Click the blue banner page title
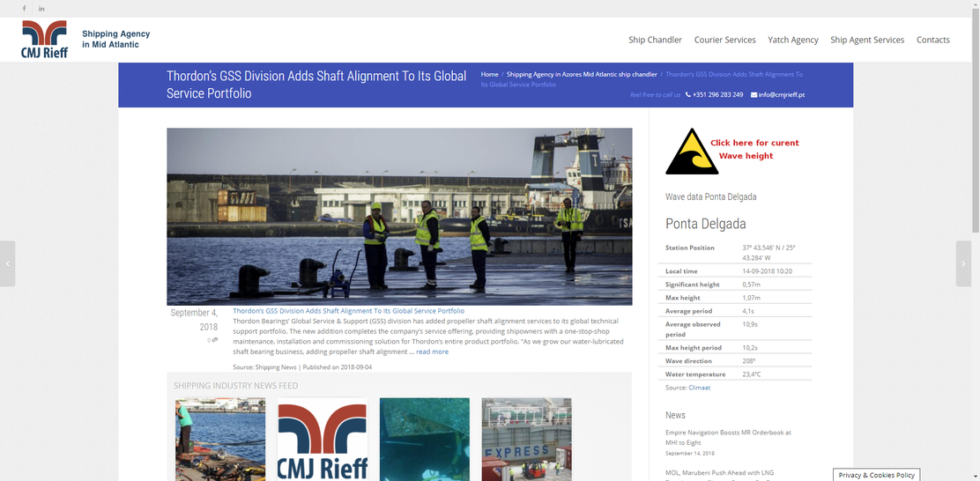The width and height of the screenshot is (980, 481). [316, 85]
